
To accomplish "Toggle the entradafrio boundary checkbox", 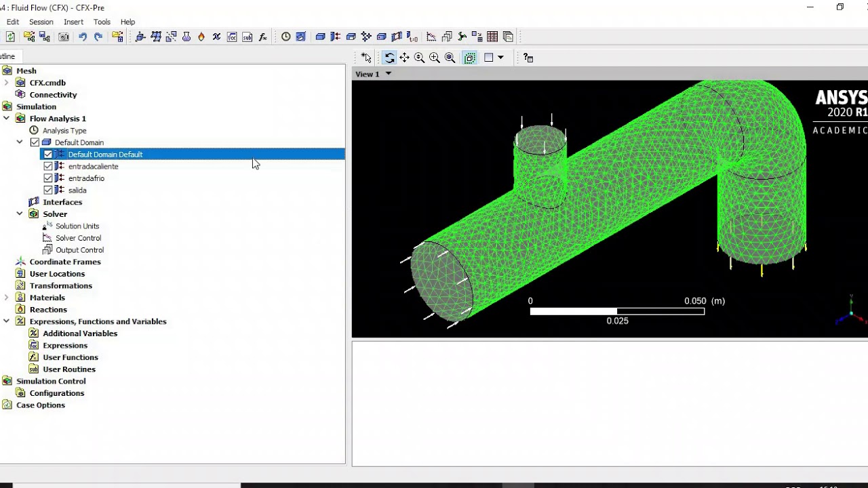I will tap(47, 178).
